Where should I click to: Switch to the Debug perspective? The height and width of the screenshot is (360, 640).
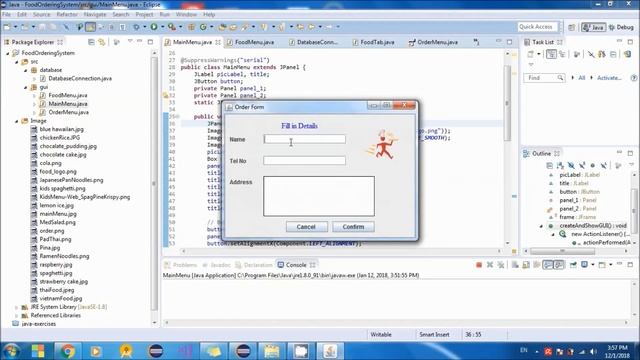point(621,27)
